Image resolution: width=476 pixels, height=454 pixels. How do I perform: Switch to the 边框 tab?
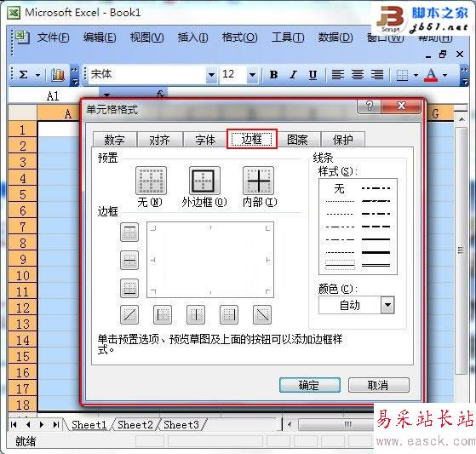point(252,139)
